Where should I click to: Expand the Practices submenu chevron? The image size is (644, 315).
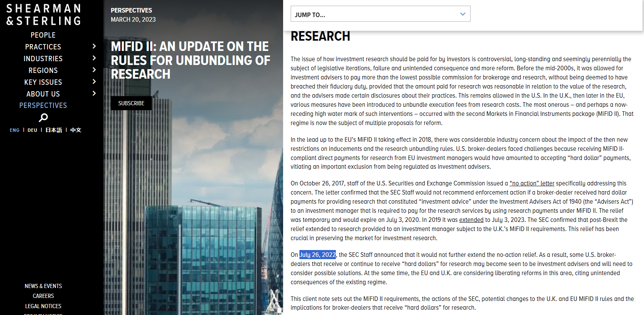coord(94,46)
